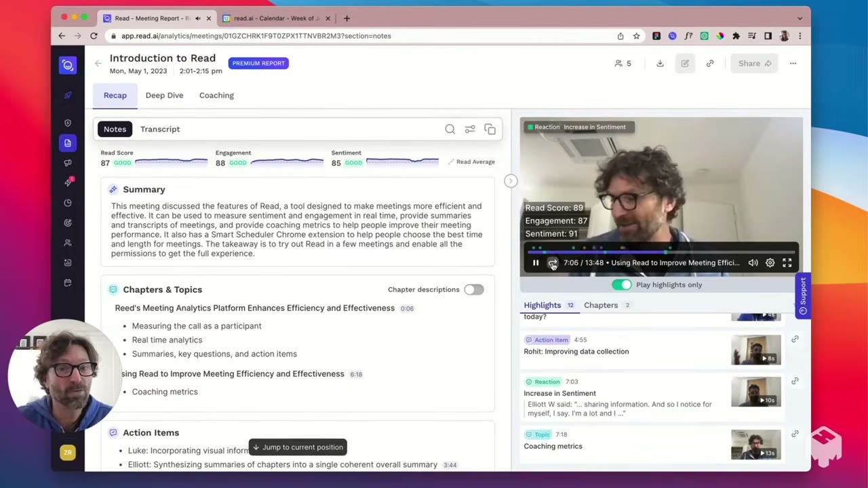868x488 pixels.
Task: Play the Coaching metrics highlight thumbnail
Action: coord(755,445)
